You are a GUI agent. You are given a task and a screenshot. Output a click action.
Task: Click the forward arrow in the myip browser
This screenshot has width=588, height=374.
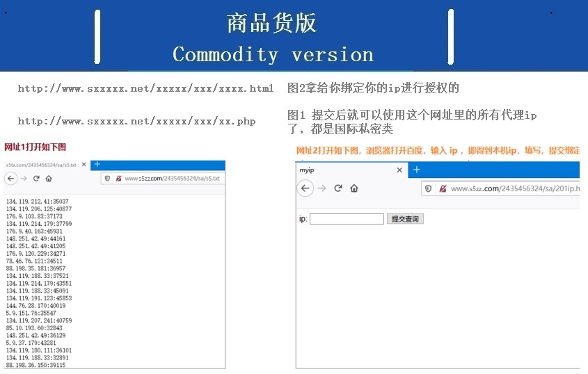pyautogui.click(x=321, y=188)
